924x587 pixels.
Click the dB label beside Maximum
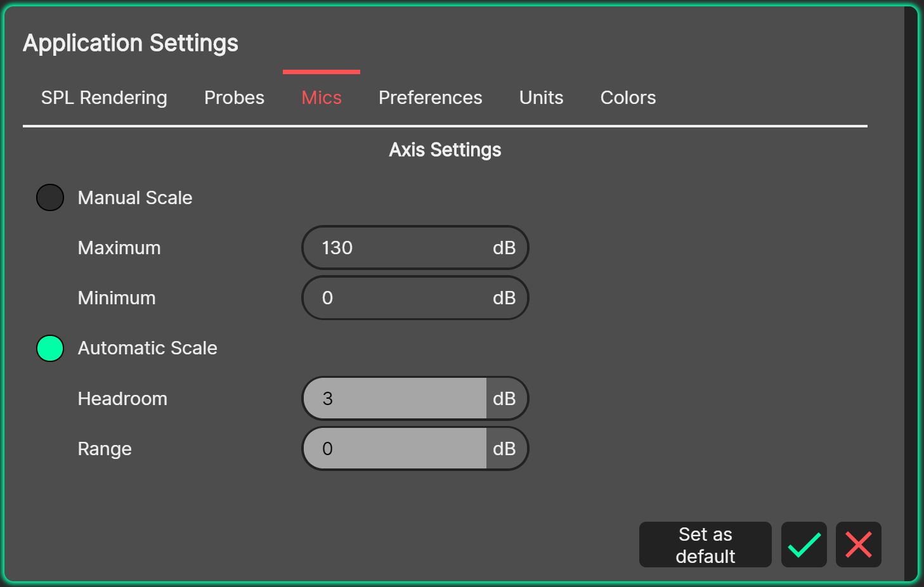(505, 247)
